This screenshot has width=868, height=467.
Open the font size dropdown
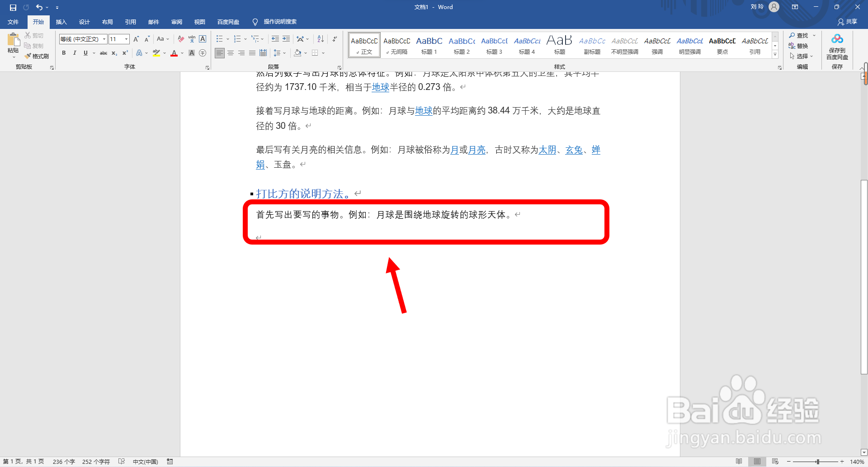126,39
